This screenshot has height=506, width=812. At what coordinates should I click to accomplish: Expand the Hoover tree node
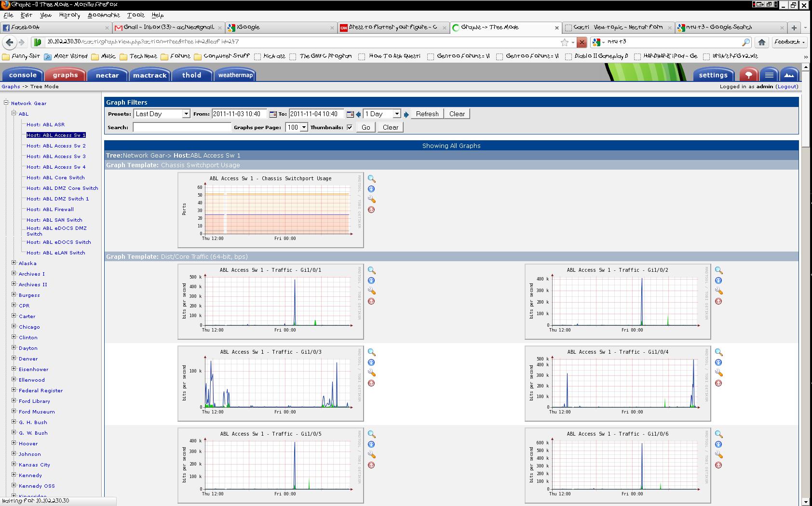coord(14,443)
